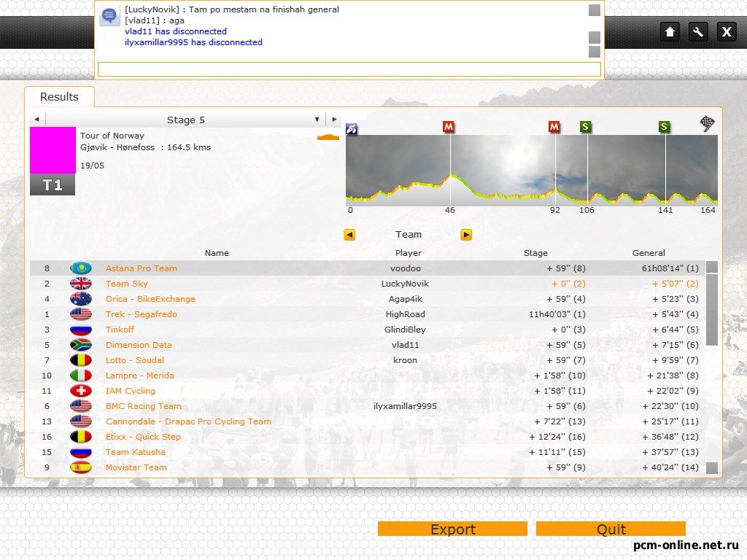747x560 pixels.
Task: Open Dimension Data team link
Action: (139, 345)
